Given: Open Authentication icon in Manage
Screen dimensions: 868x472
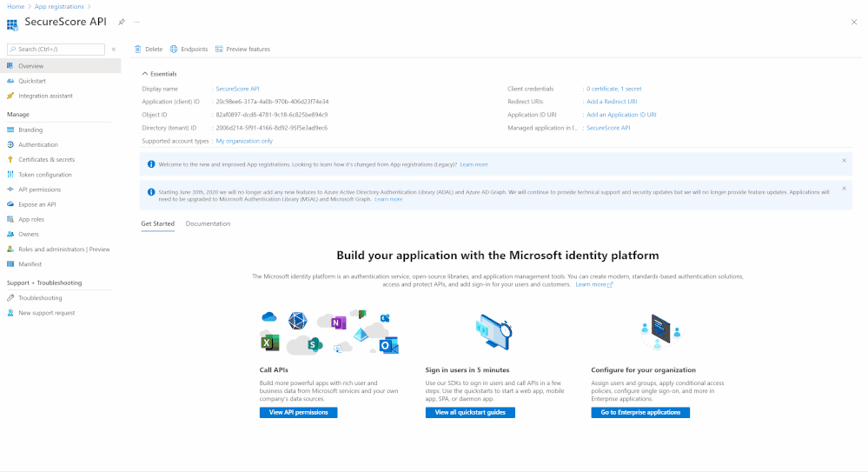Looking at the screenshot, I should pos(10,144).
